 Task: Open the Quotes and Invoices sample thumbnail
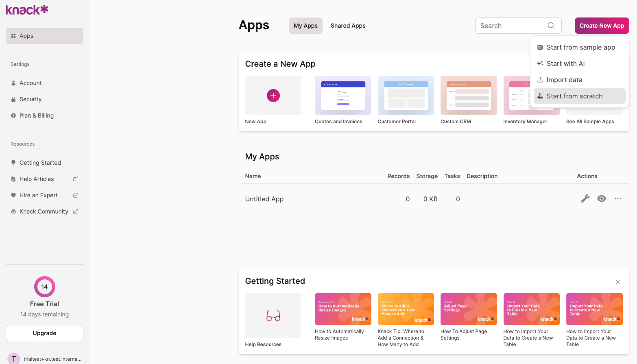click(342, 96)
